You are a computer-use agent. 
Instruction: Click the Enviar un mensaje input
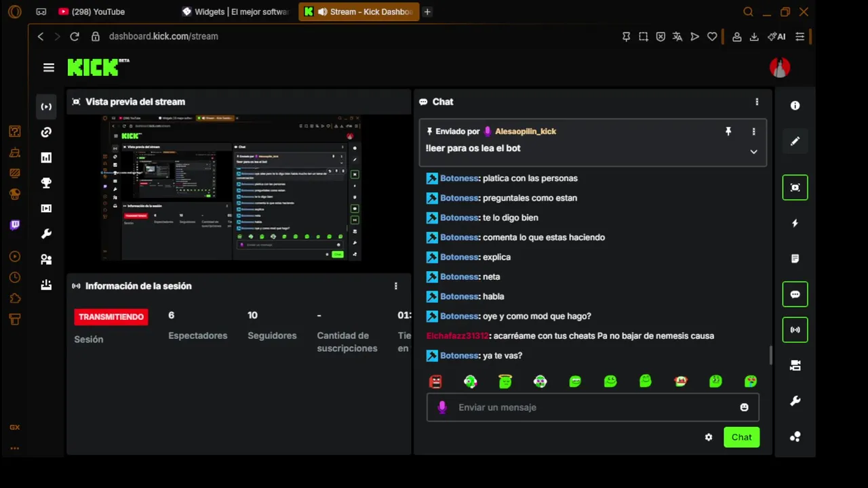[x=593, y=407]
